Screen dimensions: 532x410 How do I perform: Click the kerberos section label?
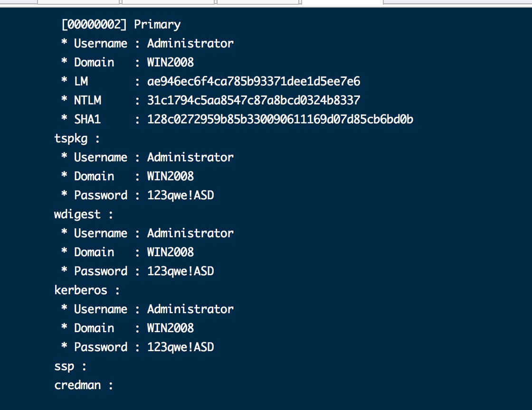click(x=81, y=290)
